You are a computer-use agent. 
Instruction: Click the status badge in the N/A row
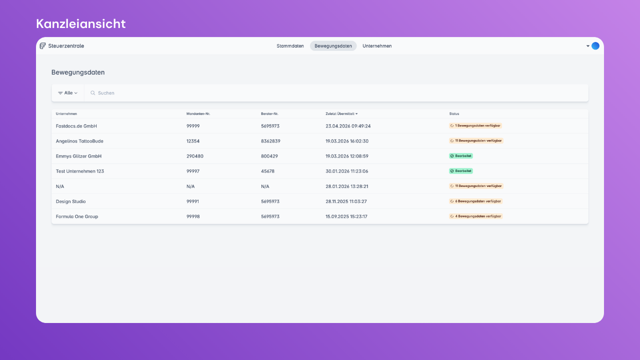(476, 186)
